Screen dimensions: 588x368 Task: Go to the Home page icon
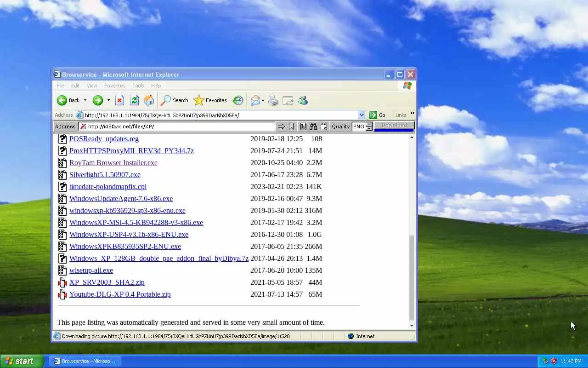149,100
